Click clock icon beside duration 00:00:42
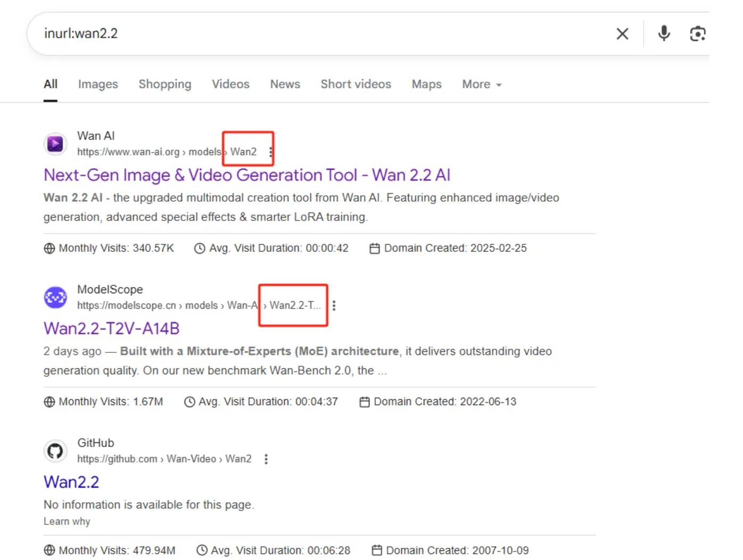743x560 pixels. (200, 249)
